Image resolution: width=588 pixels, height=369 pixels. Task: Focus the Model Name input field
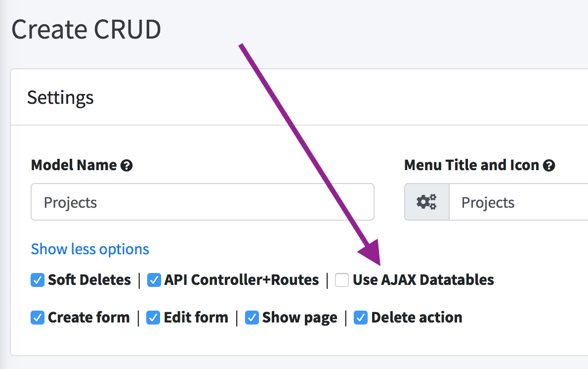coord(202,202)
